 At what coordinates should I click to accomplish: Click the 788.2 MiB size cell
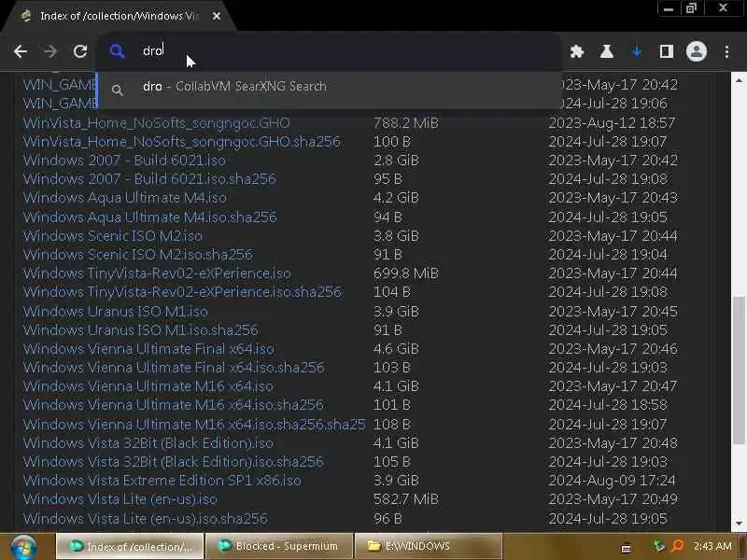point(406,123)
